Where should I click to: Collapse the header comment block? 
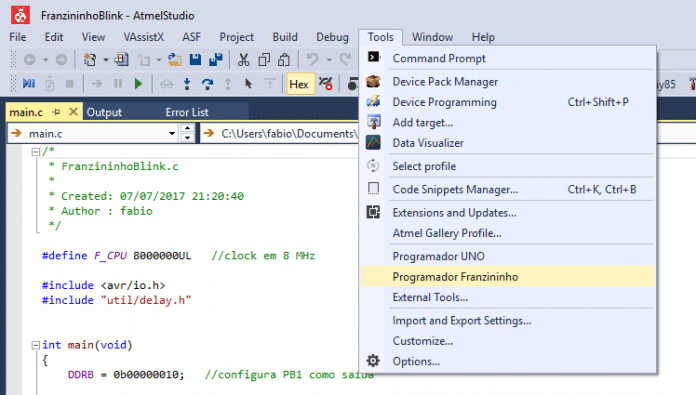36,152
